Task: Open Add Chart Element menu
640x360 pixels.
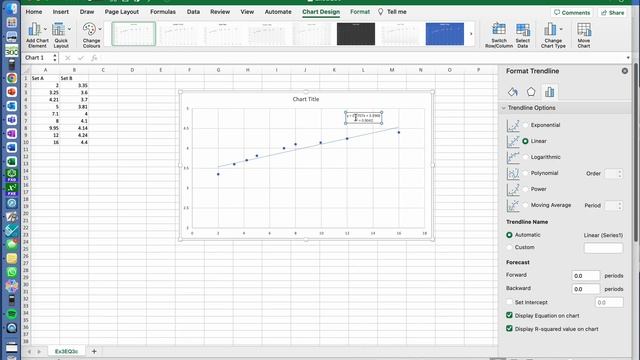Action: (36, 35)
